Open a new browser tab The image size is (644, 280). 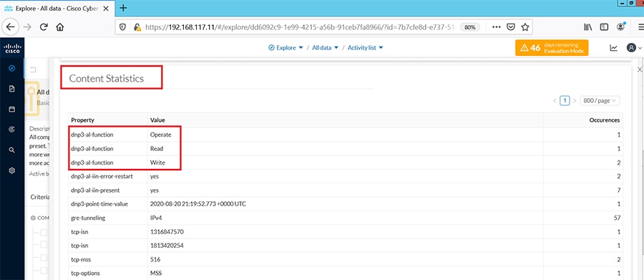(123, 8)
